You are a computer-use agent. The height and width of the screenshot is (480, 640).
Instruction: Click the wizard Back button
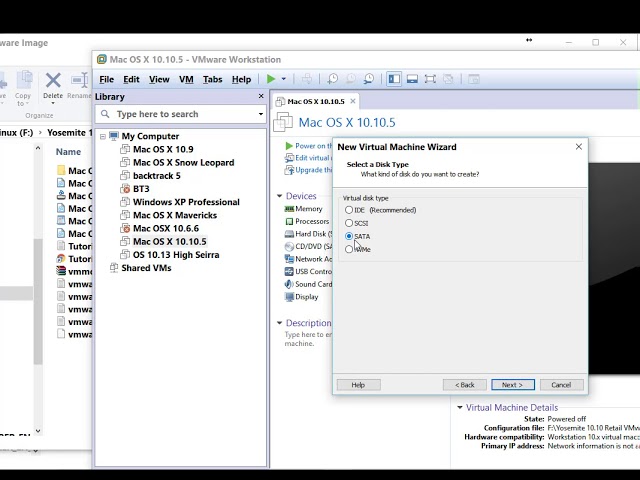(x=464, y=385)
